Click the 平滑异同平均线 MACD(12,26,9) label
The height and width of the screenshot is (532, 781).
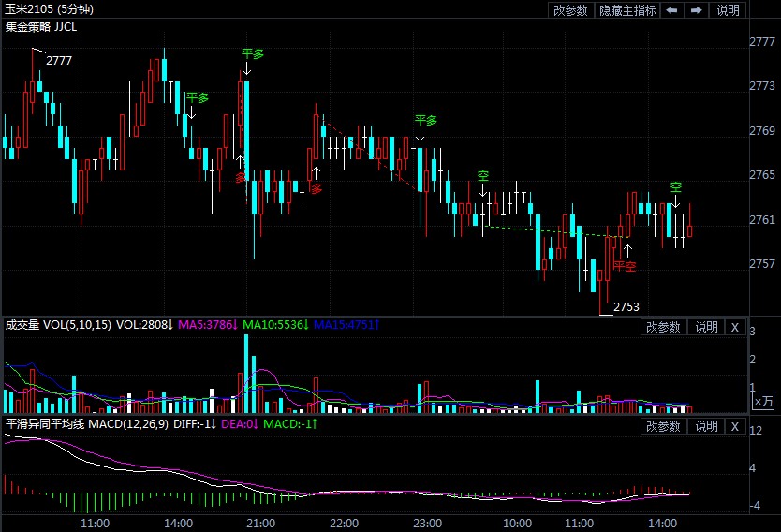(87, 424)
